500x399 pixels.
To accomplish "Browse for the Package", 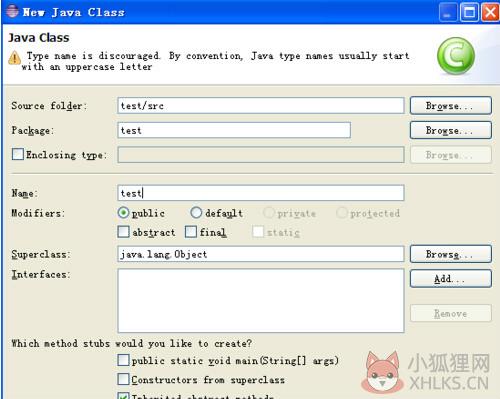I will 451,130.
